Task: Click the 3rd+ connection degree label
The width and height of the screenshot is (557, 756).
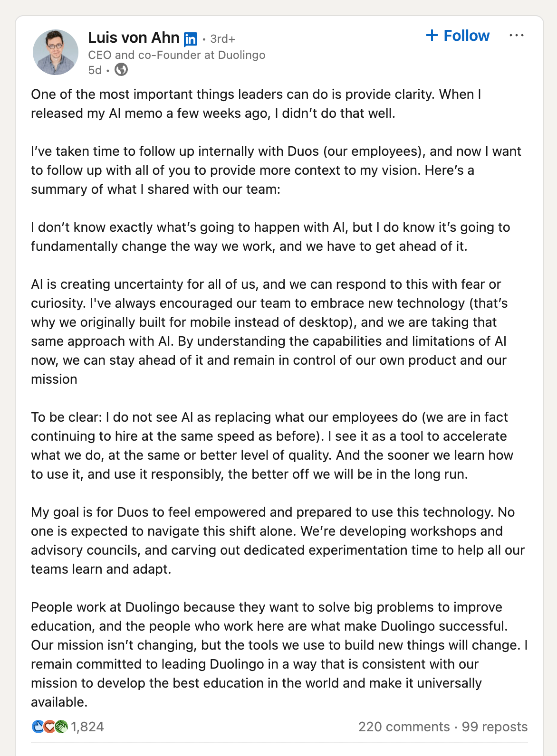Action: pos(222,39)
